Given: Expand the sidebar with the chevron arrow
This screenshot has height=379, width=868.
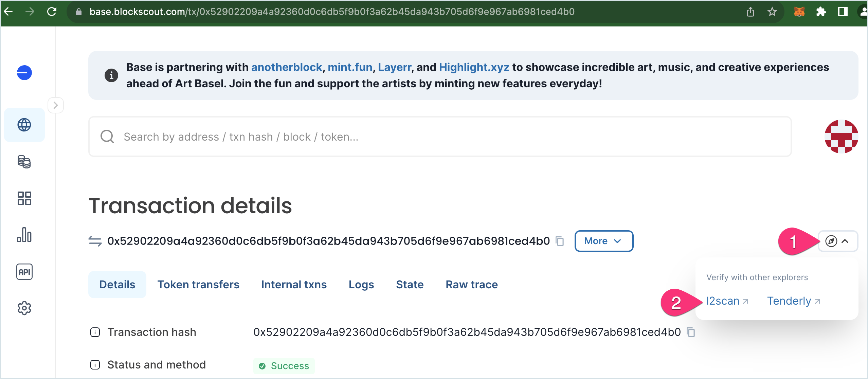Looking at the screenshot, I should [x=56, y=105].
